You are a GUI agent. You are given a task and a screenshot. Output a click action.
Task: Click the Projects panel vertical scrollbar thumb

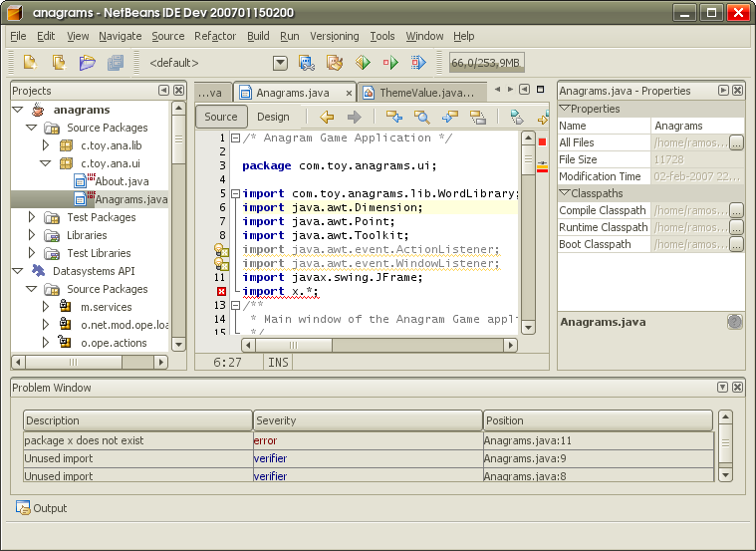point(178,139)
